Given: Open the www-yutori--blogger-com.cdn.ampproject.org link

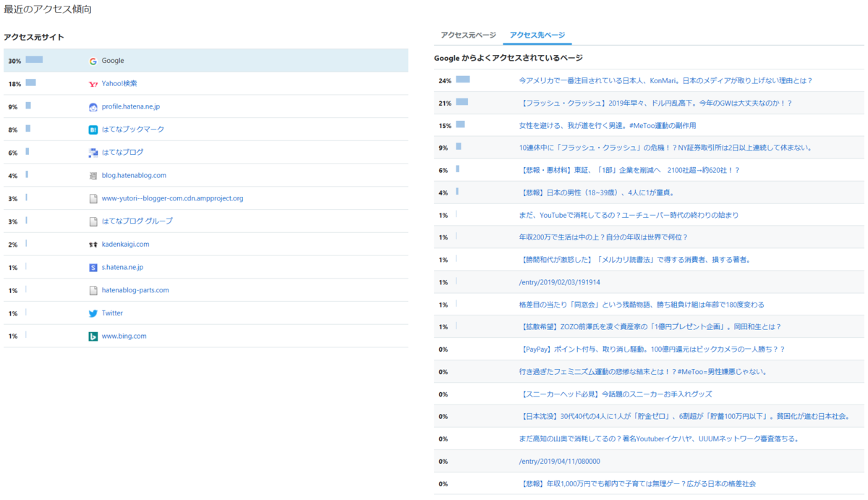Looking at the screenshot, I should pos(172,198).
